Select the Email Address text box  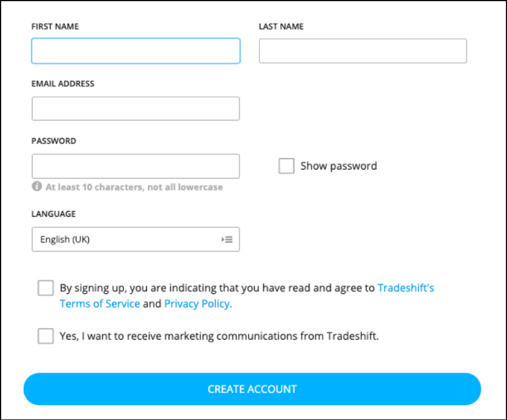(x=136, y=109)
